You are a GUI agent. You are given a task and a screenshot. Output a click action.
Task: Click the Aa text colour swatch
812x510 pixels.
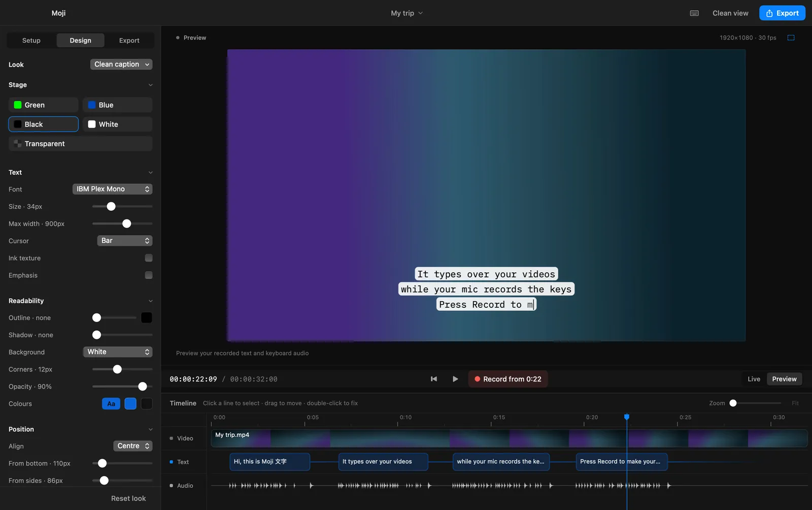point(111,404)
